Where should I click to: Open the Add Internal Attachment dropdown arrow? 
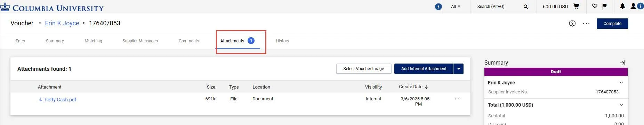pyautogui.click(x=459, y=69)
